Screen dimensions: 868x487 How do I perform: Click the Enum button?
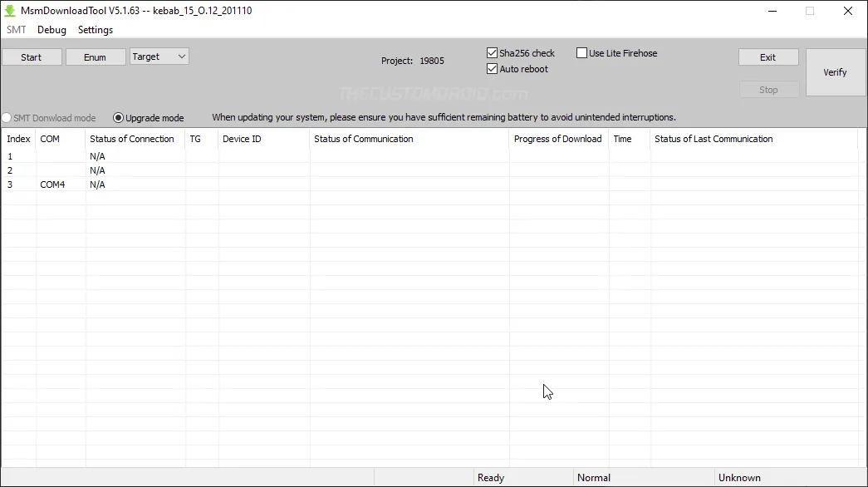[x=95, y=57]
